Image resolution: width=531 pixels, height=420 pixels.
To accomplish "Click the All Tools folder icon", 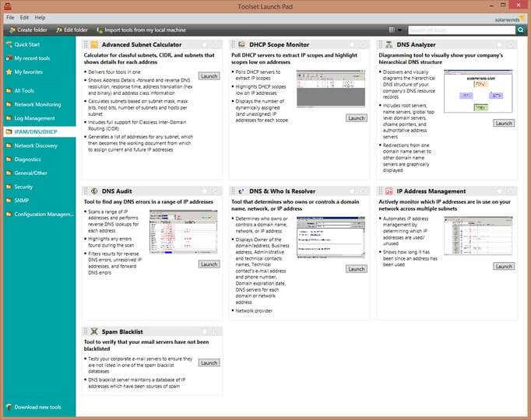I will 9,91.
